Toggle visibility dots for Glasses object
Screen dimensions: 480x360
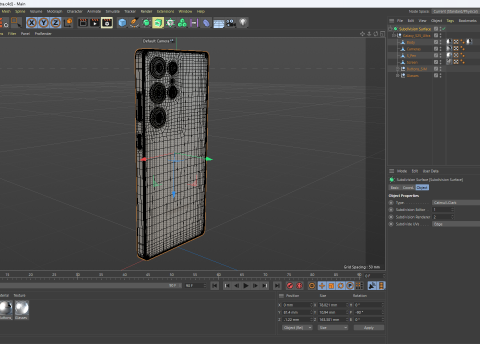click(x=440, y=76)
